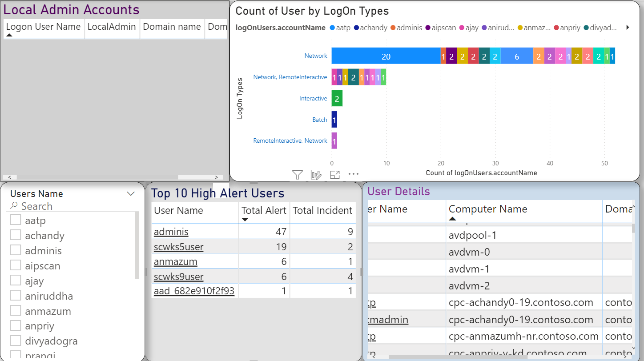Select the aipscan legend entry
The width and height of the screenshot is (644, 361).
[441, 28]
